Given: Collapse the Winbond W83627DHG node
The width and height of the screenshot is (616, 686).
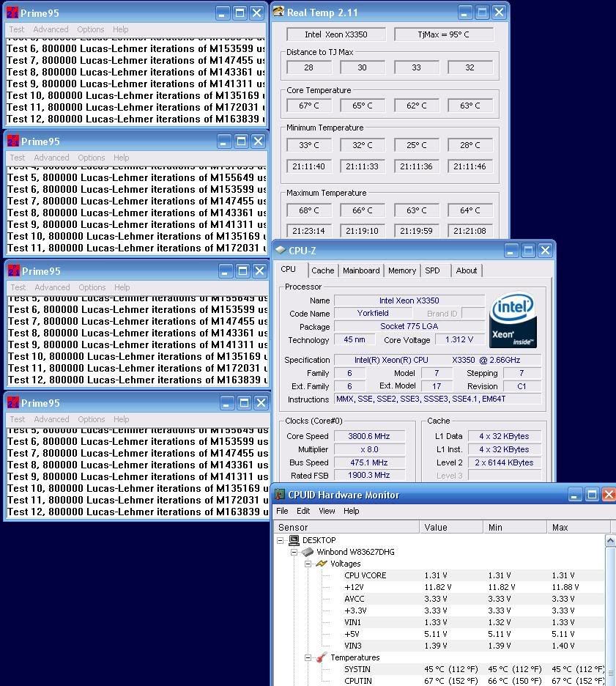Looking at the screenshot, I should click(x=294, y=552).
